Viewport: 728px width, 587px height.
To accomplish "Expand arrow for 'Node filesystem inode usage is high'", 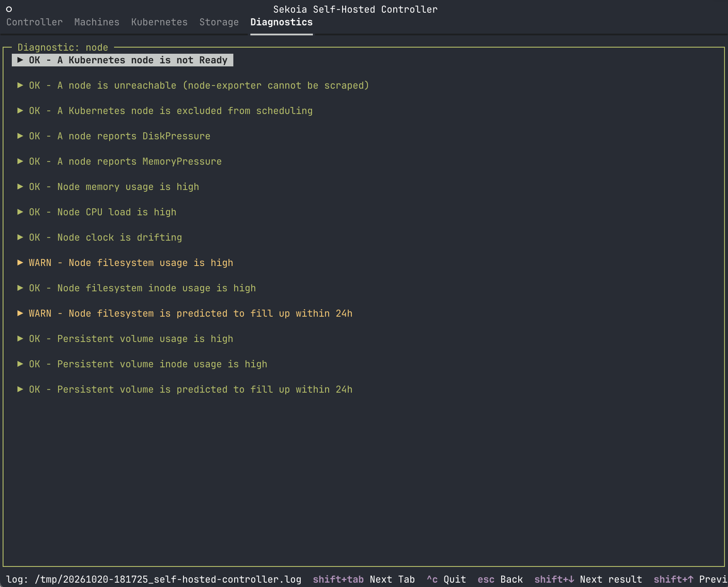I will click(20, 288).
